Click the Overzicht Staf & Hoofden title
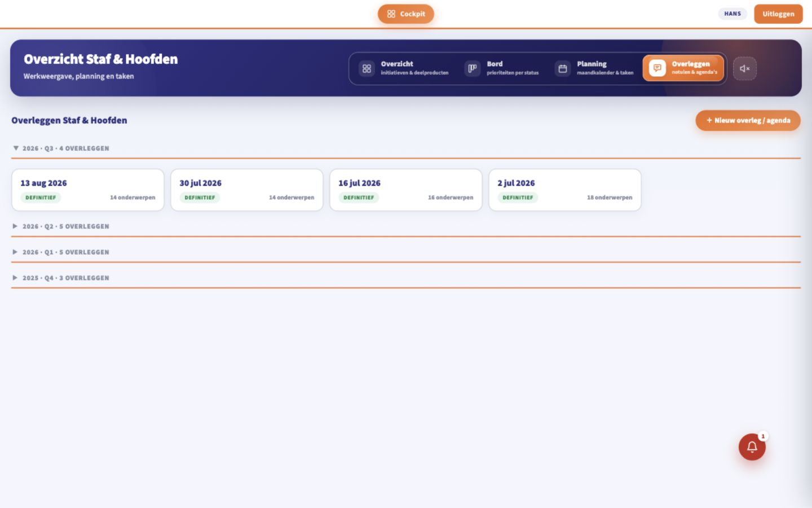The height and width of the screenshot is (508, 812). point(101,59)
